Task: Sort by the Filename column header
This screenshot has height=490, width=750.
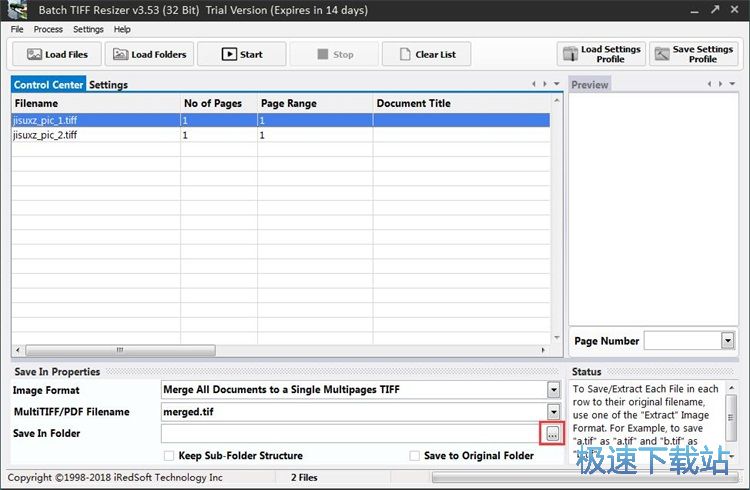Action: pyautogui.click(x=96, y=103)
